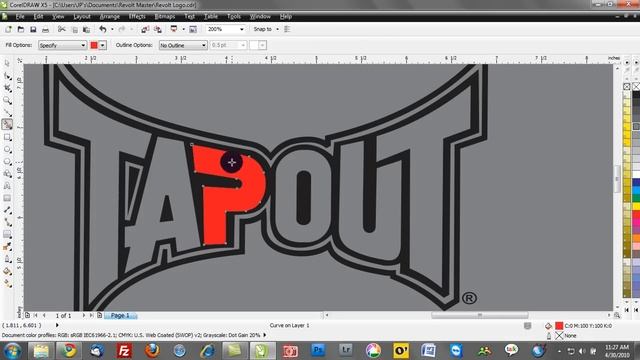Open FileZilla from the taskbar
Viewport: 640px width, 360px height.
click(124, 351)
